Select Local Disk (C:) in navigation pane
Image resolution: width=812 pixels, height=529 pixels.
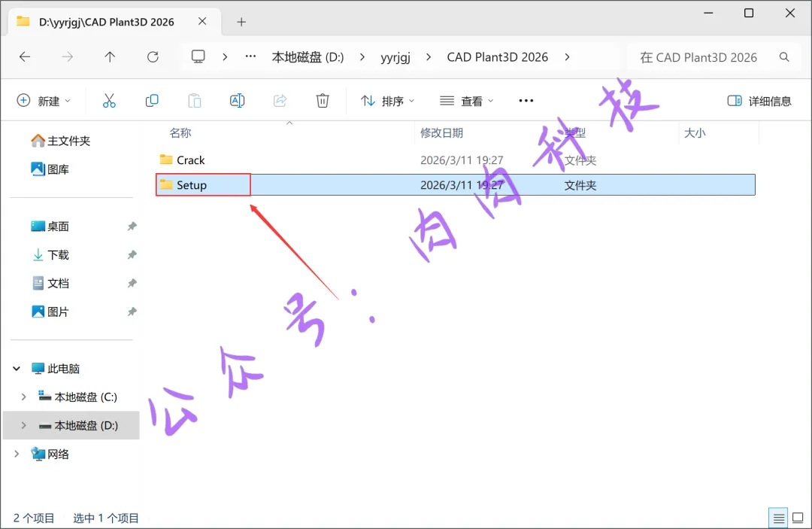coord(77,397)
